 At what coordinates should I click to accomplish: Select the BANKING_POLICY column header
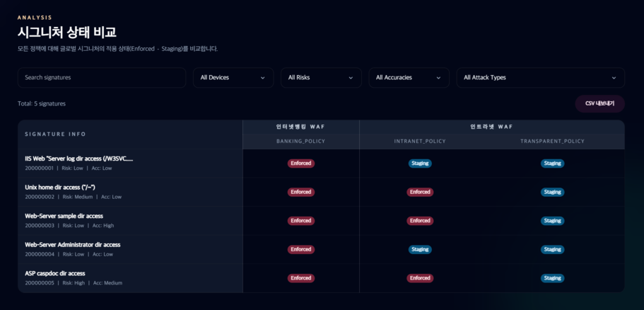300,142
